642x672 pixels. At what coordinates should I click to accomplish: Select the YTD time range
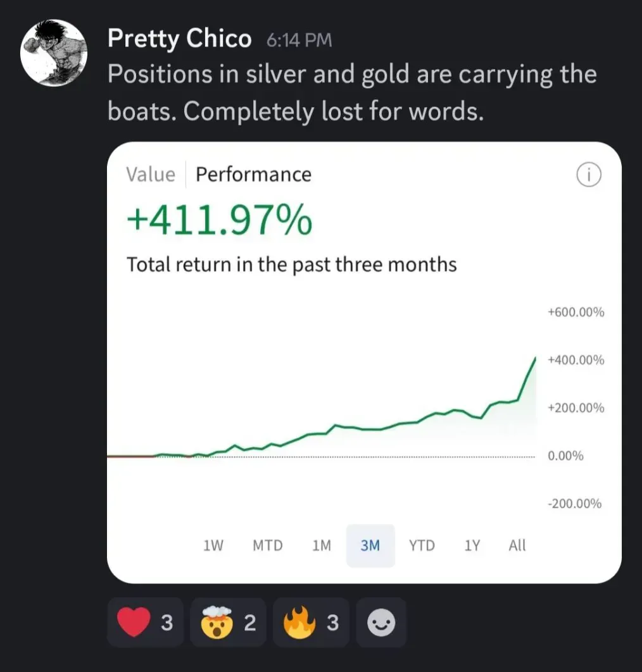(x=422, y=545)
